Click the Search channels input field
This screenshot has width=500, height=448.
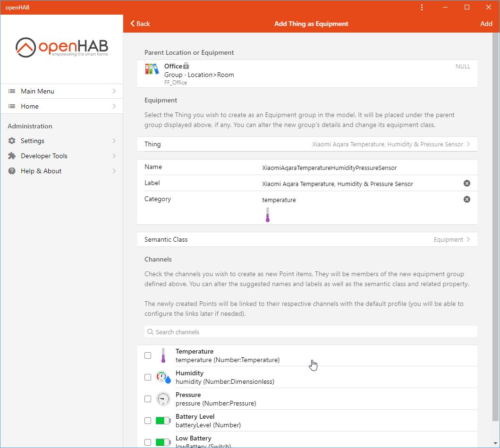click(309, 331)
